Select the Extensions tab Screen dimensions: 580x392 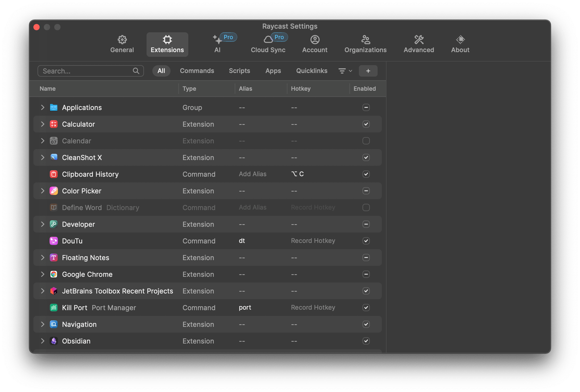click(167, 44)
